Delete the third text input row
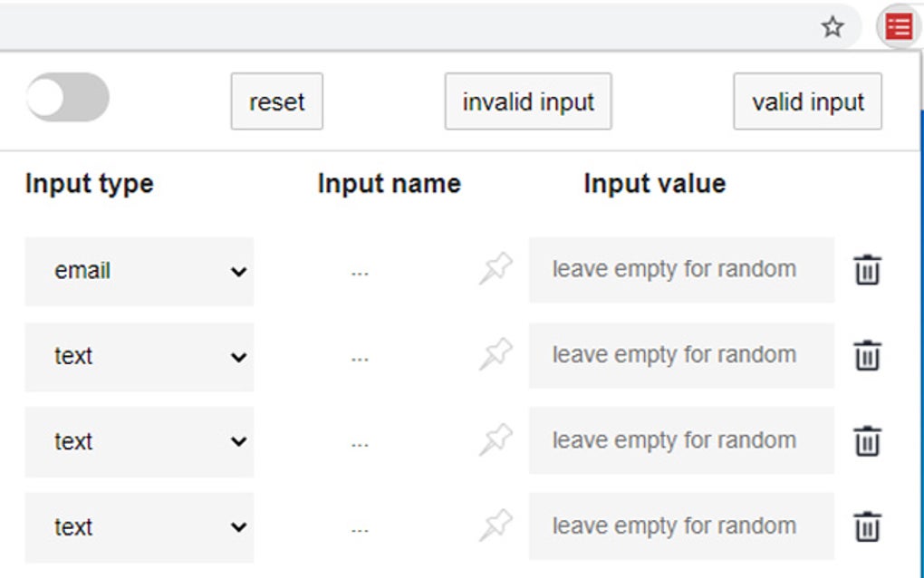 (x=867, y=439)
